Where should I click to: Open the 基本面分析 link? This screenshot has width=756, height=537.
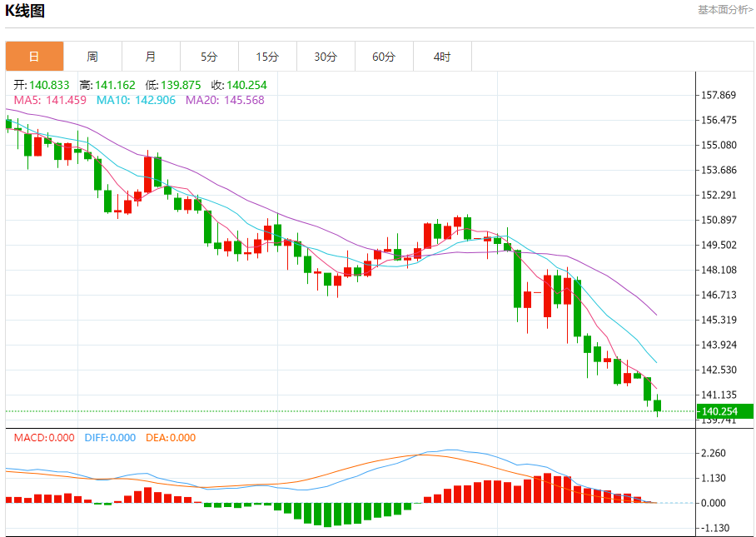[725, 10]
